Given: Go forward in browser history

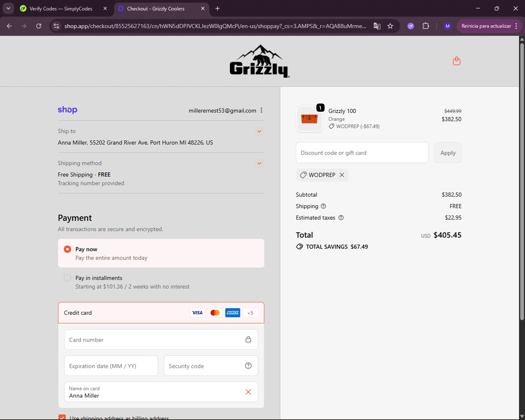Looking at the screenshot, I should click(24, 26).
